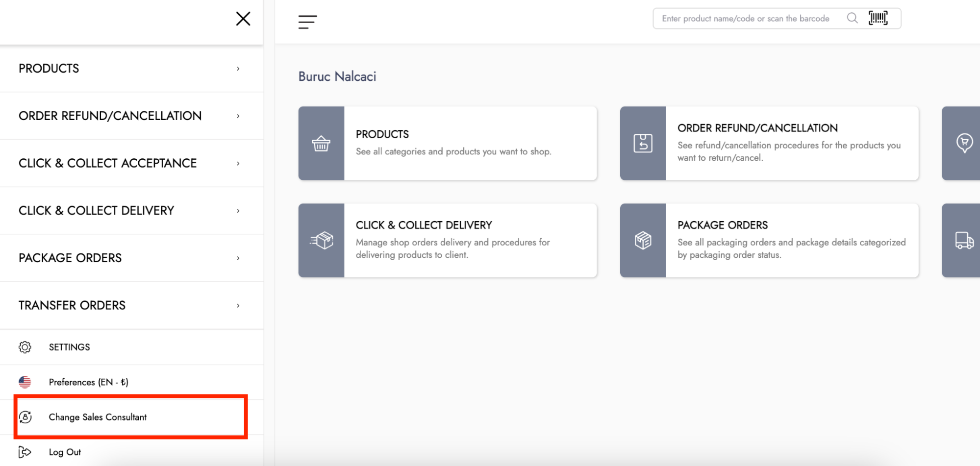Click the hamburger menu icon
Viewport: 980px width, 466px height.
(307, 22)
